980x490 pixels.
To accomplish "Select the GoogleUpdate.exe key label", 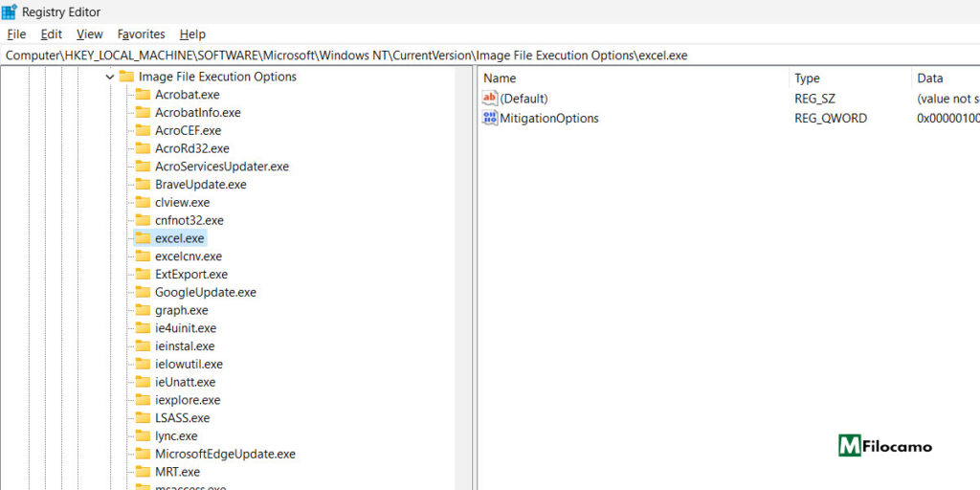I will click(206, 293).
